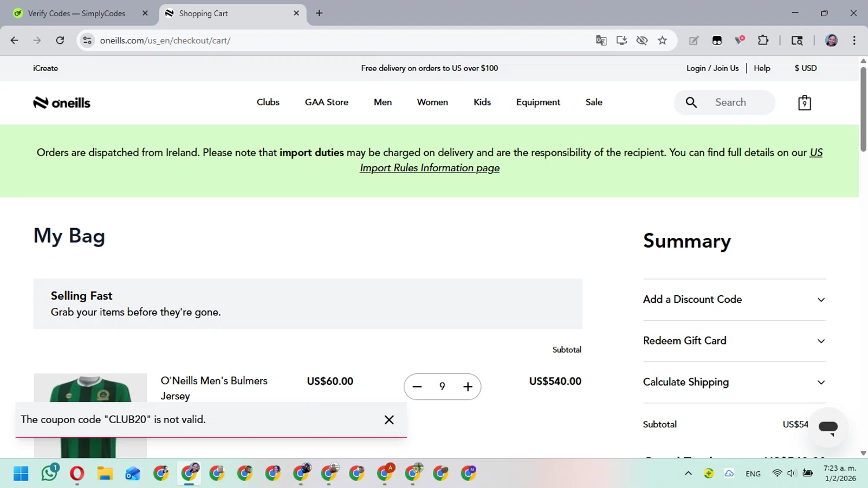
Task: Click the quantity field showing 9
Action: point(442,387)
